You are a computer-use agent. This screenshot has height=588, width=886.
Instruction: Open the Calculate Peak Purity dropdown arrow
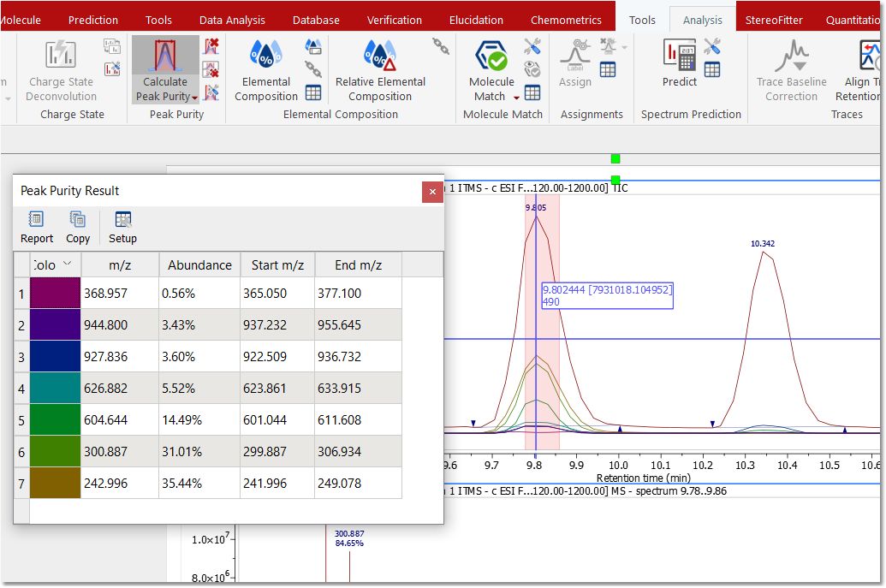click(194, 98)
